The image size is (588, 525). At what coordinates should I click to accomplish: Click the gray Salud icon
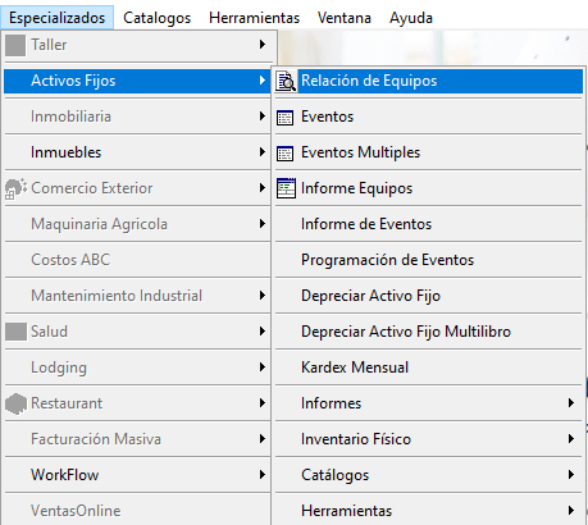pos(16,332)
